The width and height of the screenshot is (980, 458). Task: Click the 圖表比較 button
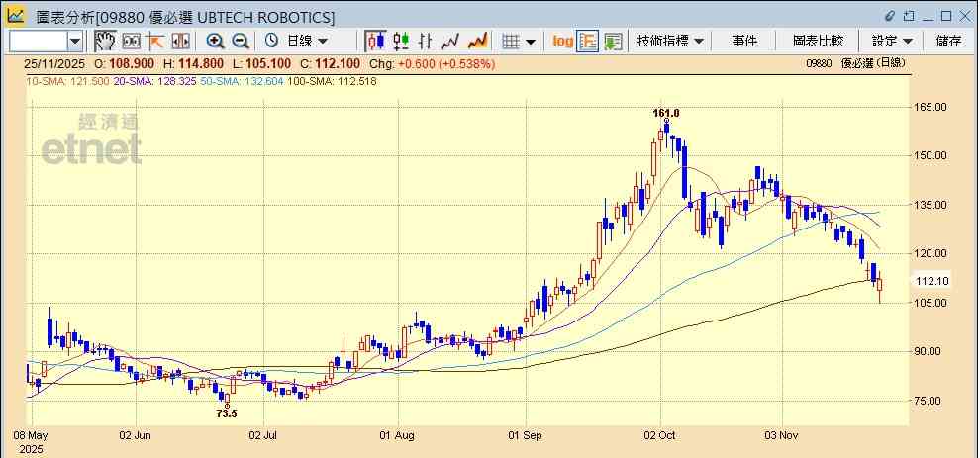818,41
